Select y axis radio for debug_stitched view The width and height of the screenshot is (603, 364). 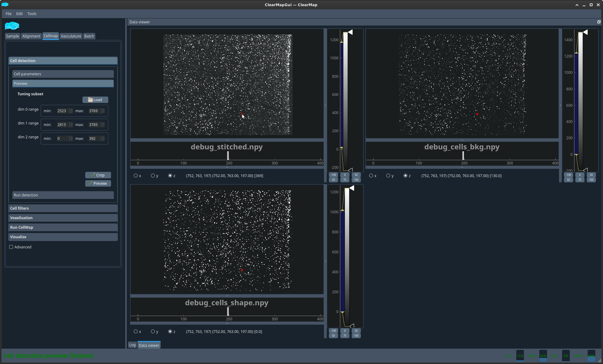[x=153, y=176]
